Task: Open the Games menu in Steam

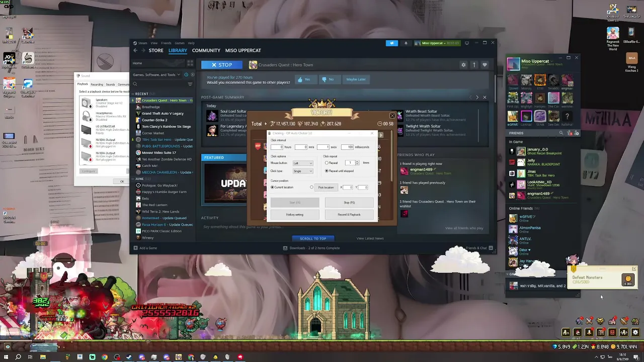Action: point(180,43)
